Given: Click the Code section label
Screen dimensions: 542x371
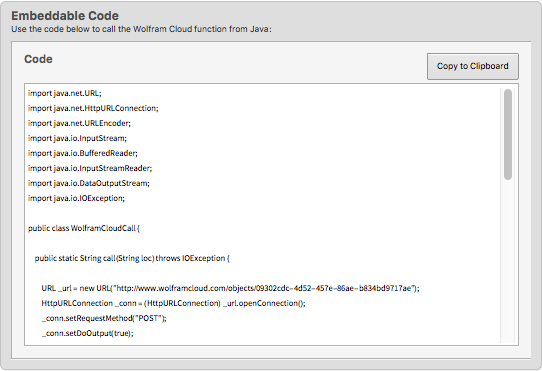Looking at the screenshot, I should pyautogui.click(x=38, y=59).
